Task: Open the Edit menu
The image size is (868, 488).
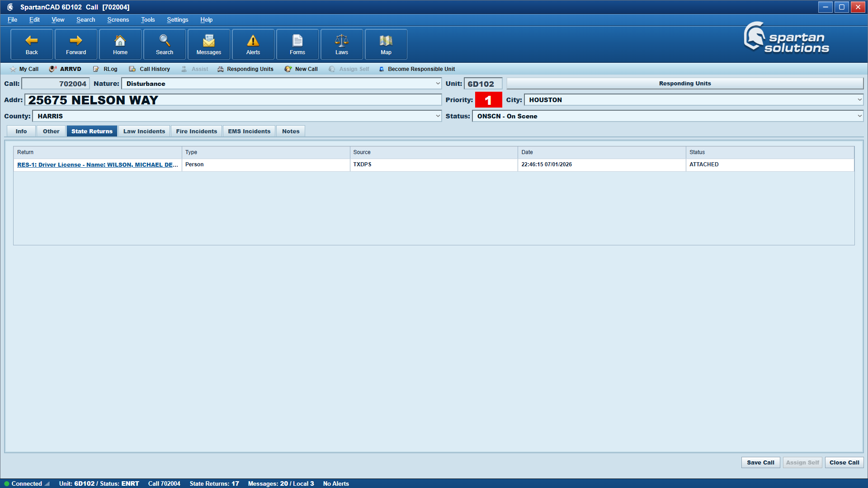Action: click(34, 19)
